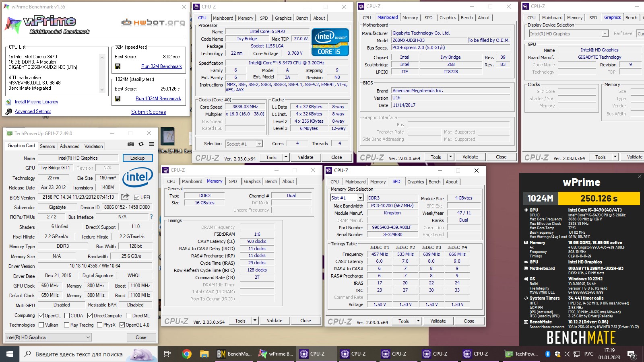The height and width of the screenshot is (362, 644).
Task: Toggle the PhysX checkbox
Action: 99,325
